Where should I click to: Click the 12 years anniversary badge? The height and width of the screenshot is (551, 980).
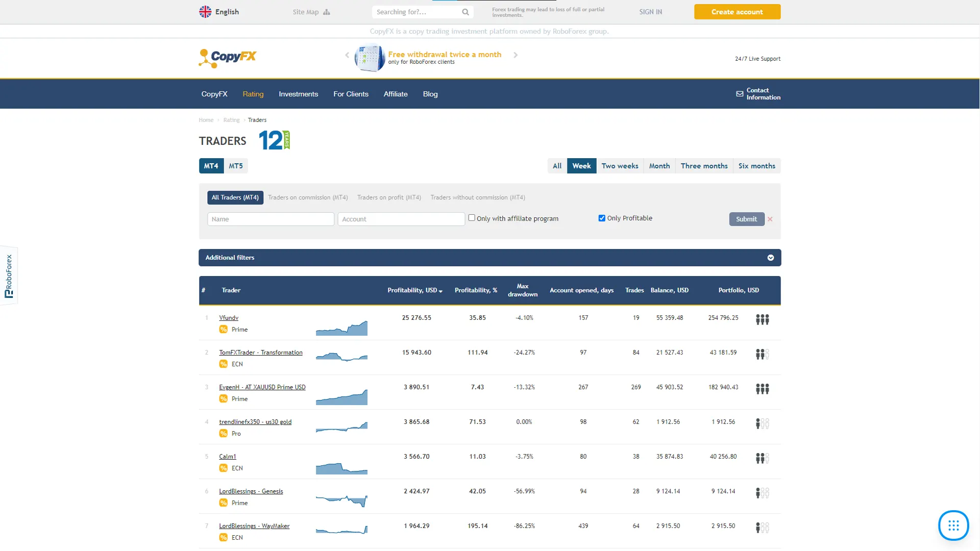pyautogui.click(x=275, y=140)
